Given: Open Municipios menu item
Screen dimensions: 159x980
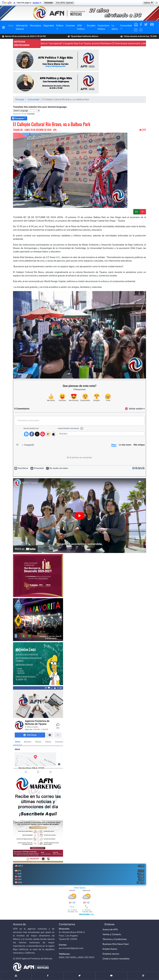Looking at the screenshot, I should click(x=35, y=25).
